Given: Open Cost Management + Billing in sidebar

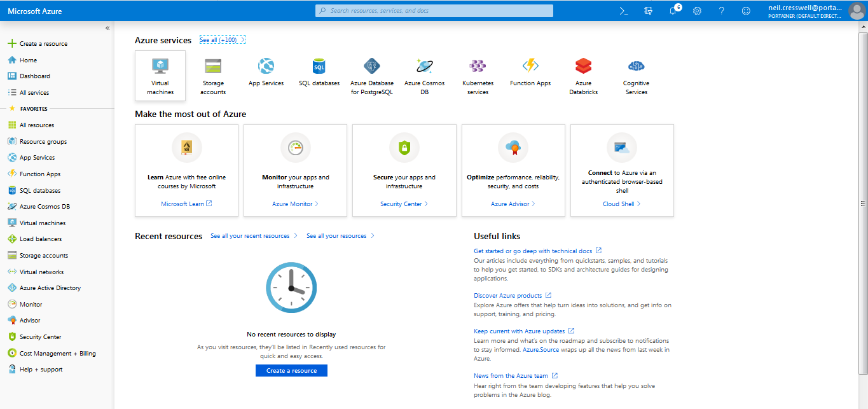Looking at the screenshot, I should click(x=57, y=354).
